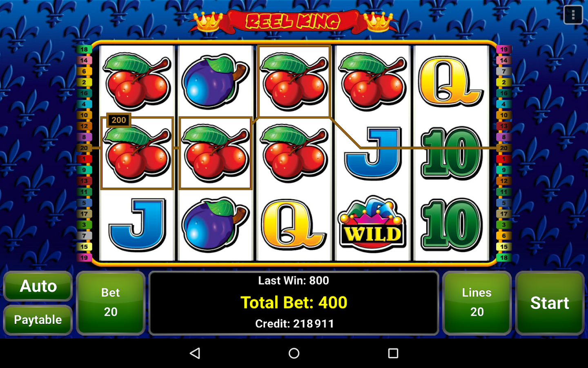Open the Paytable
The image size is (588, 368).
pyautogui.click(x=38, y=320)
